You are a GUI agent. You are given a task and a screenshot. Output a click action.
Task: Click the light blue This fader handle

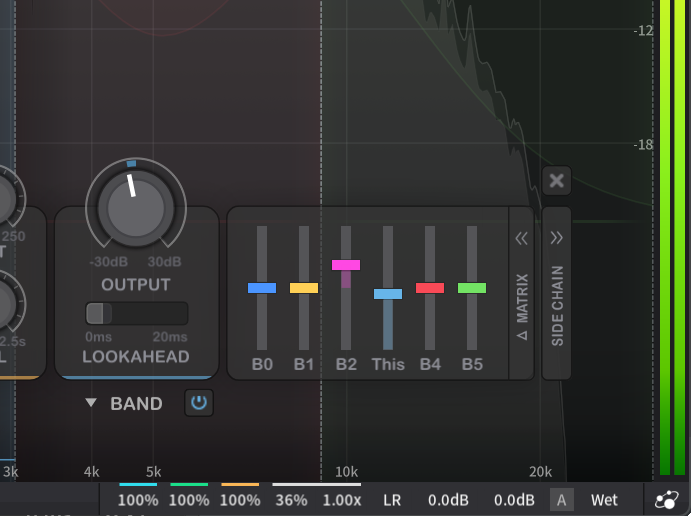point(388,294)
